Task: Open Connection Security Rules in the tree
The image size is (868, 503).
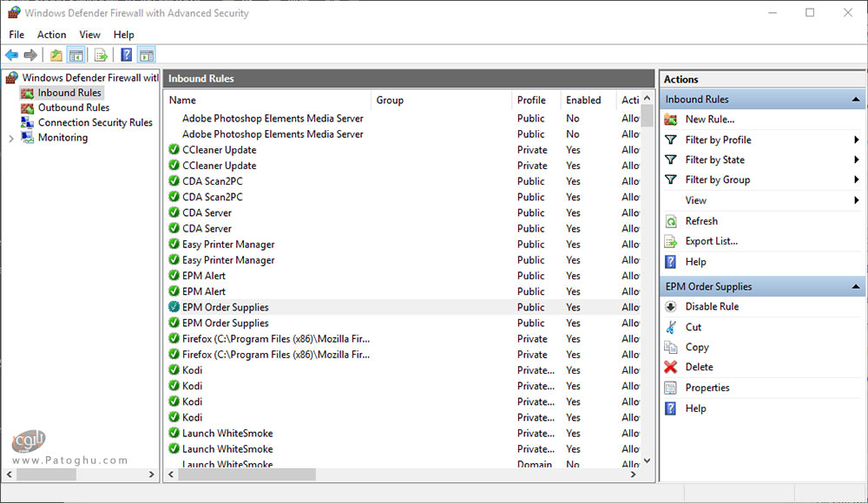Action: point(95,122)
